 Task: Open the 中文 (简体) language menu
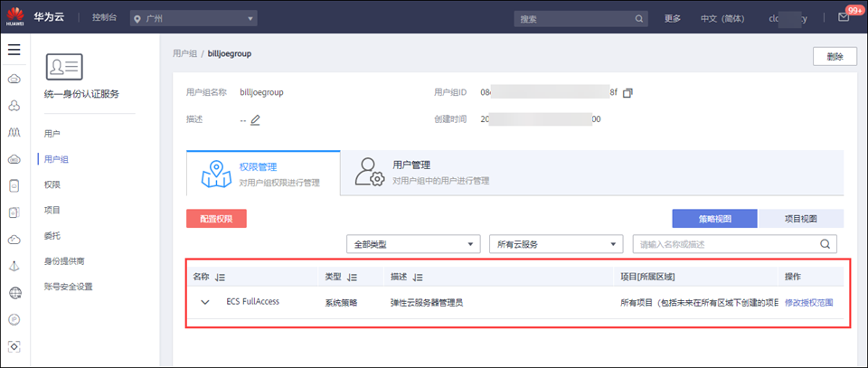[722, 18]
